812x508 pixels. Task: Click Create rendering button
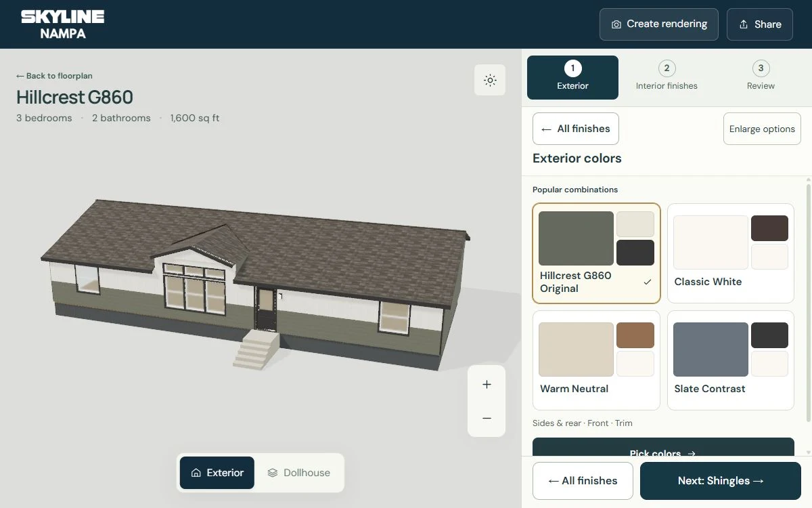[x=659, y=24]
